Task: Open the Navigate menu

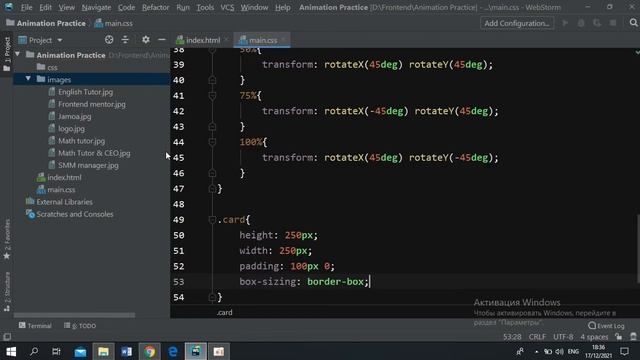Action: point(96,7)
